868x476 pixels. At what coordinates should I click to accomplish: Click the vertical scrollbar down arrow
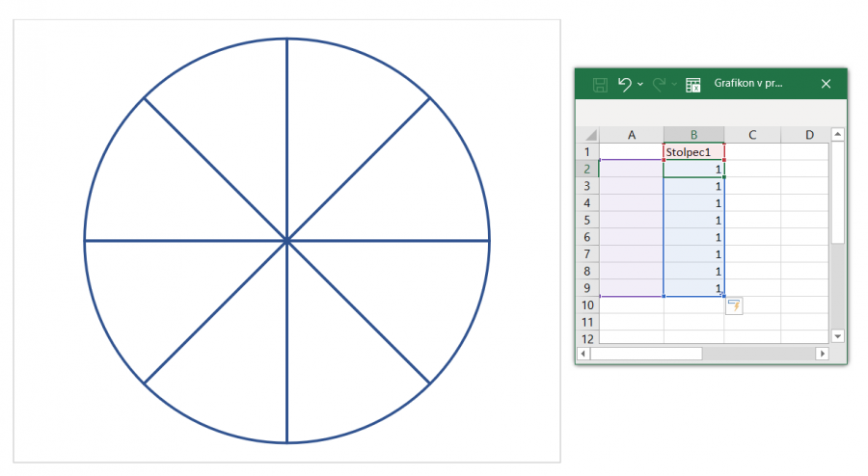coord(837,335)
